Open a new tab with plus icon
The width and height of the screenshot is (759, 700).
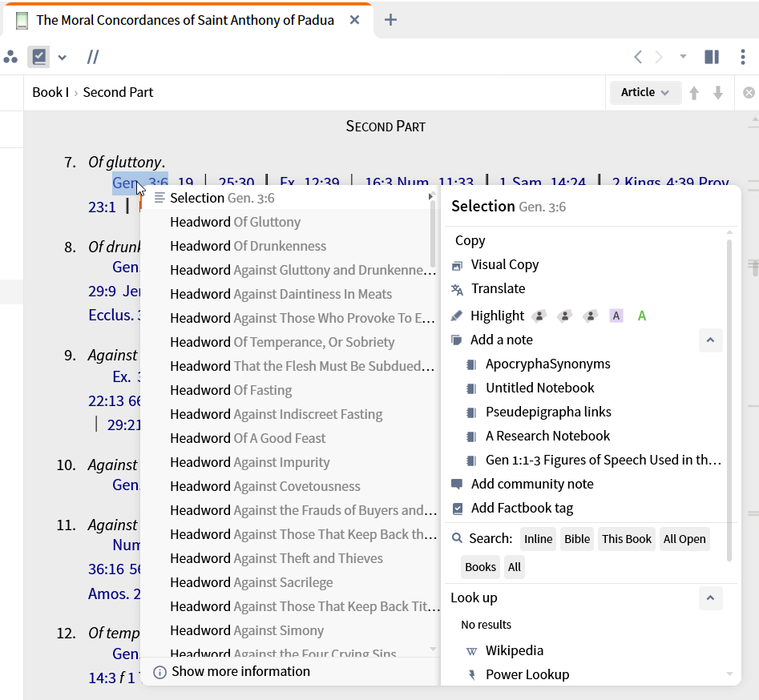(390, 20)
